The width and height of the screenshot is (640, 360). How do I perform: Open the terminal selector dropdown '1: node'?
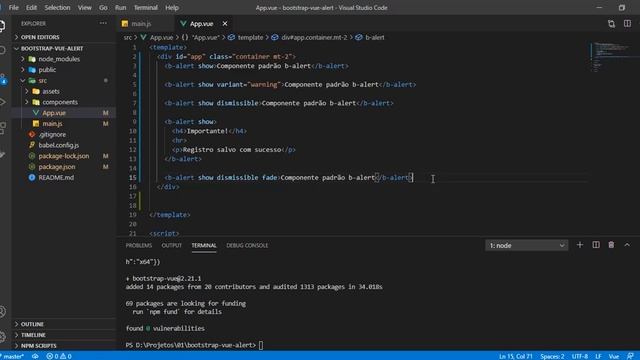coord(526,245)
